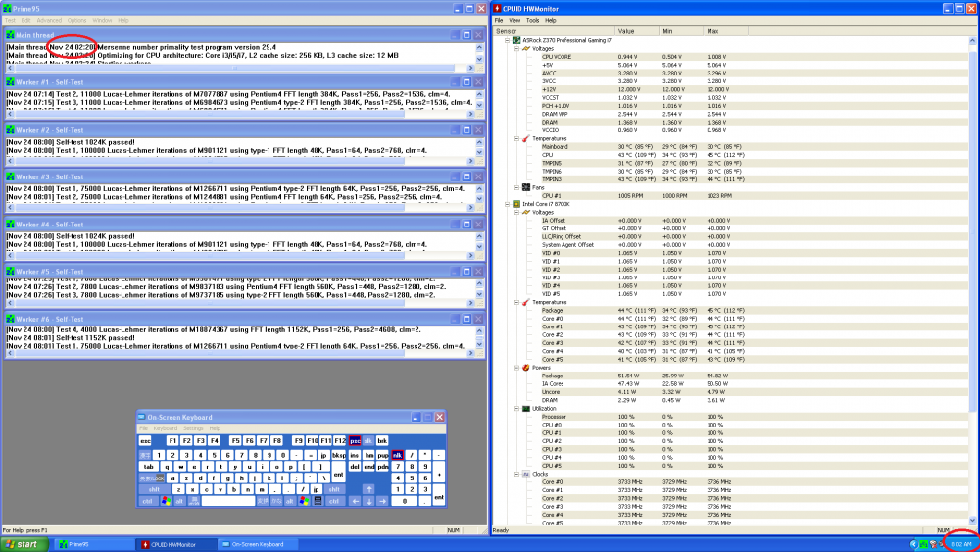Collapse the Utilization section
This screenshot has width=980, height=552.
click(516, 408)
